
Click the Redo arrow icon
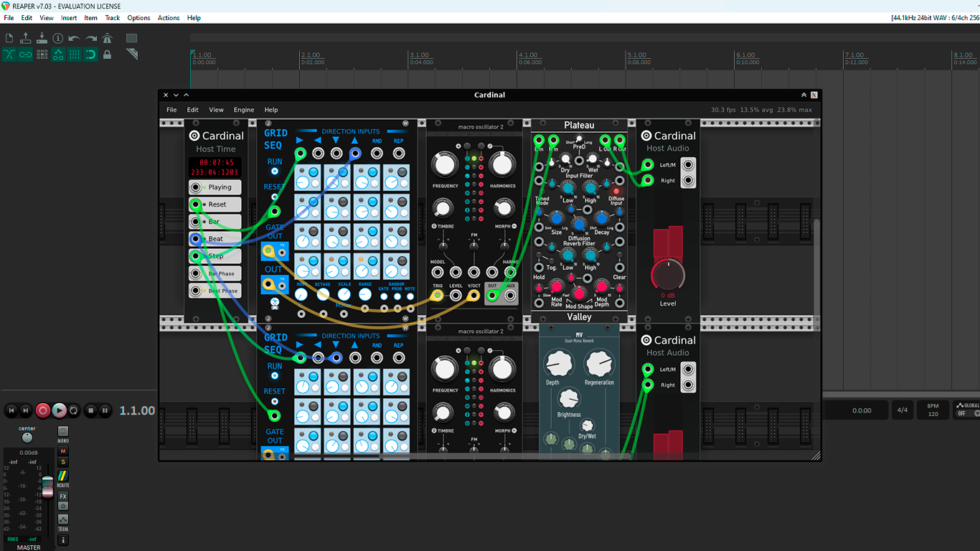click(x=90, y=38)
